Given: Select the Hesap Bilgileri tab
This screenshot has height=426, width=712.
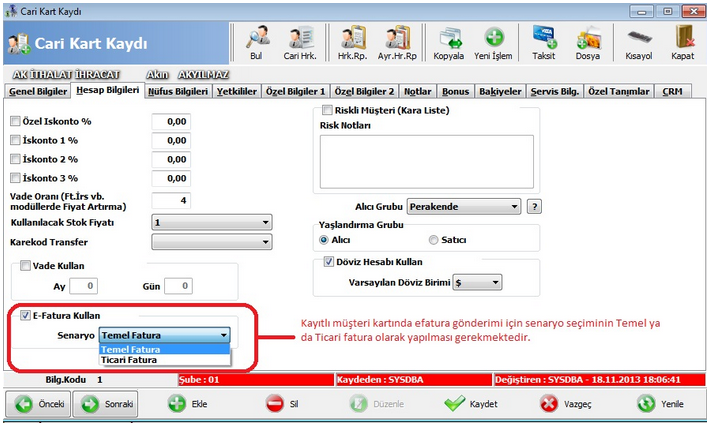Looking at the screenshot, I should tap(108, 90).
